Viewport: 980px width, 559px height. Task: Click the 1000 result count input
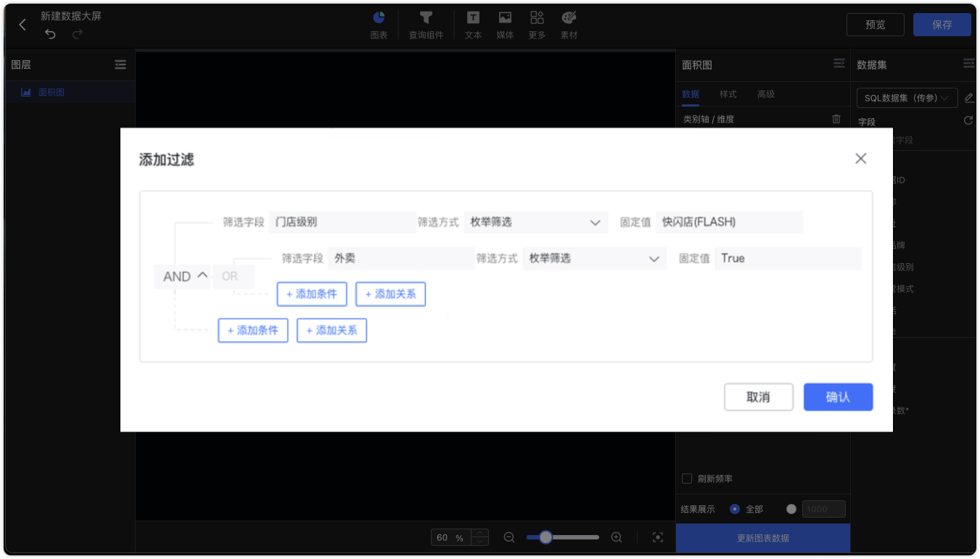tap(823, 509)
